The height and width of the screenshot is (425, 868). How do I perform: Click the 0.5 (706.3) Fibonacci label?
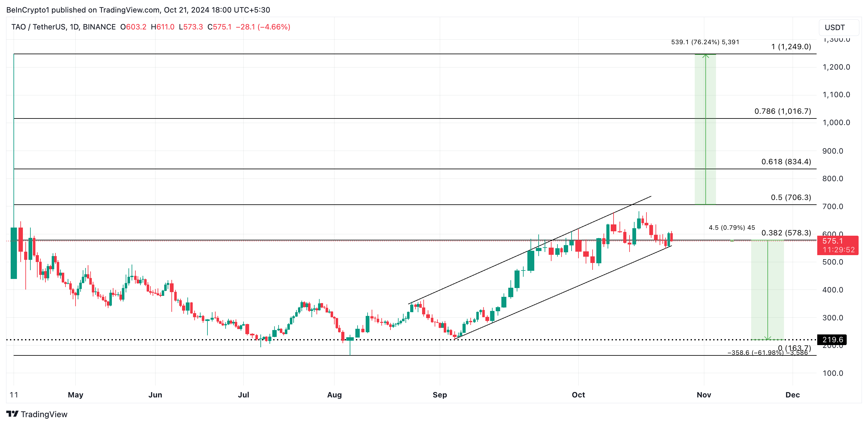tap(791, 197)
